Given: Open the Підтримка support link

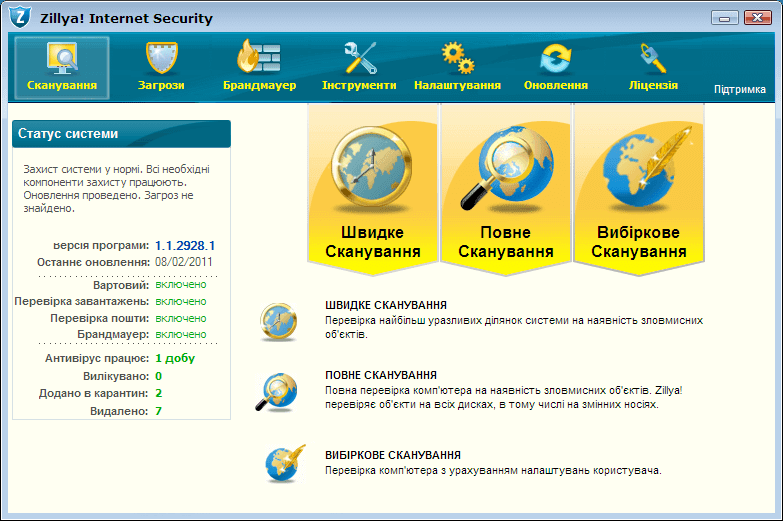Looking at the screenshot, I should tap(740, 89).
